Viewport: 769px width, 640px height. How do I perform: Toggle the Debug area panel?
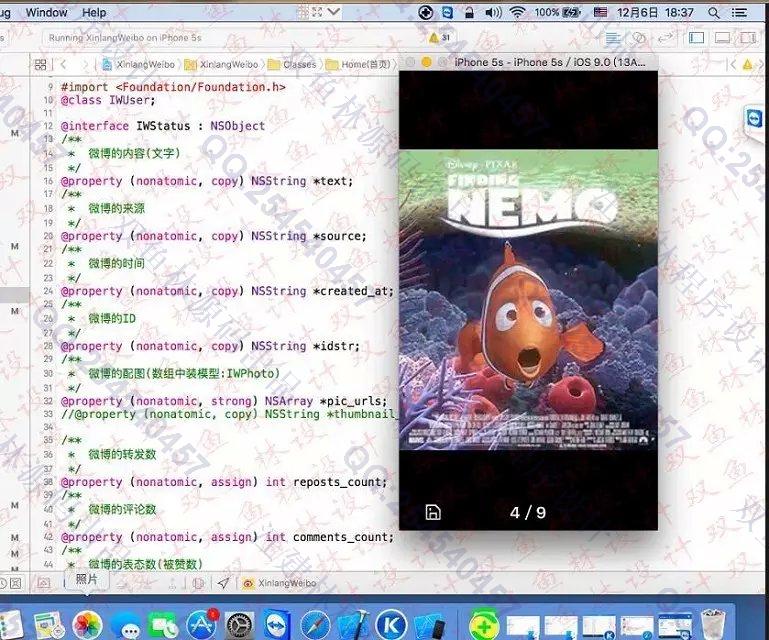(x=722, y=38)
